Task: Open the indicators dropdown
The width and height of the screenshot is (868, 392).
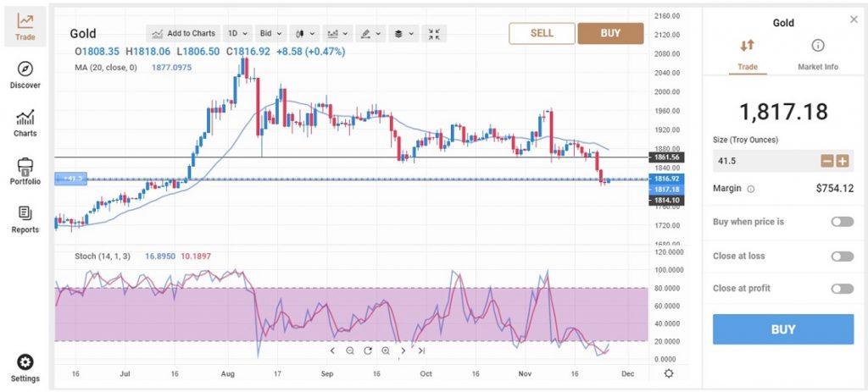Action: point(337,34)
